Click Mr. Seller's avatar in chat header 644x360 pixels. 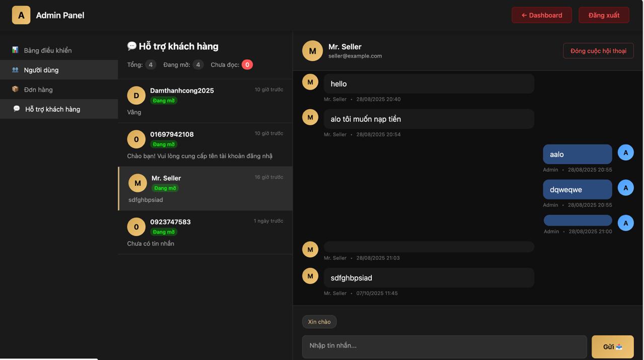click(312, 51)
